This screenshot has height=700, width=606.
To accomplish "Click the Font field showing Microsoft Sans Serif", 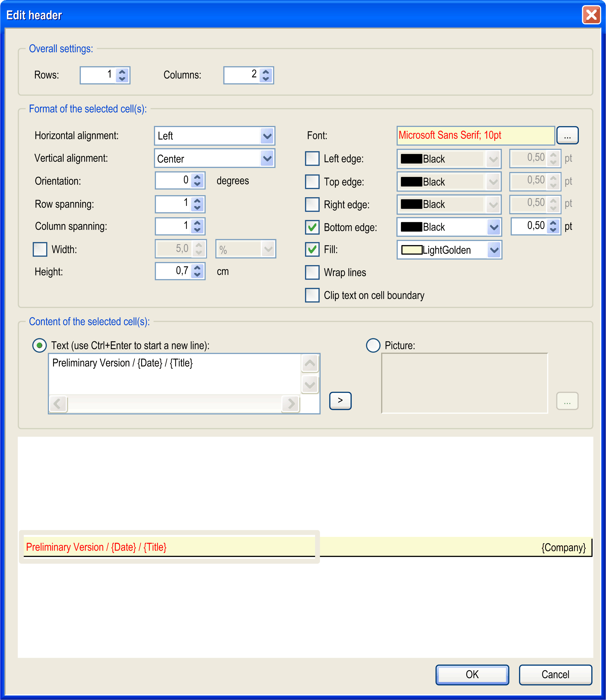I will click(x=476, y=135).
